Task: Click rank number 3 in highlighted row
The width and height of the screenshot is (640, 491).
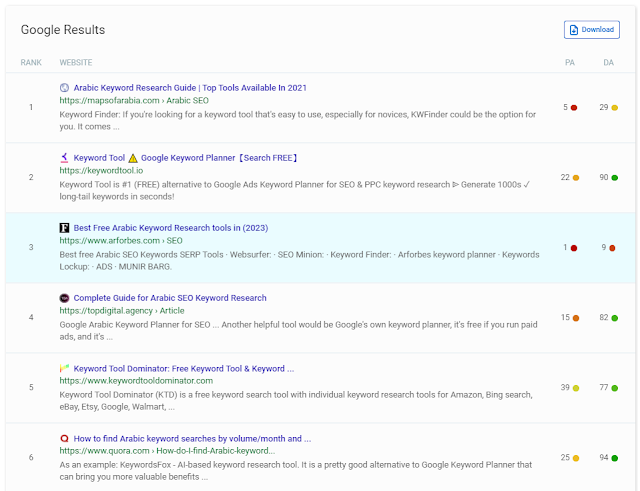Action: point(31,247)
